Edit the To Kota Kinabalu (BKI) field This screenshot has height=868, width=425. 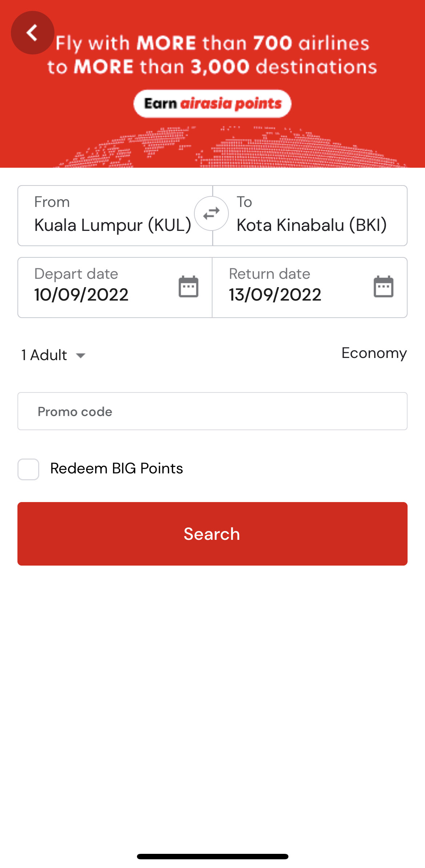point(310,216)
